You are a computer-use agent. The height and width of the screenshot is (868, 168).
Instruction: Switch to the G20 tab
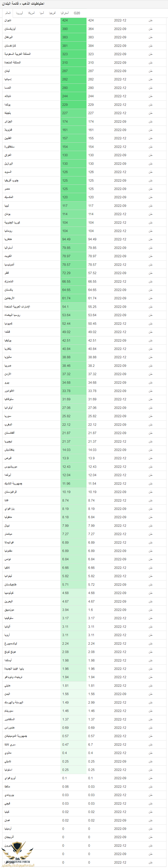tap(77, 13)
